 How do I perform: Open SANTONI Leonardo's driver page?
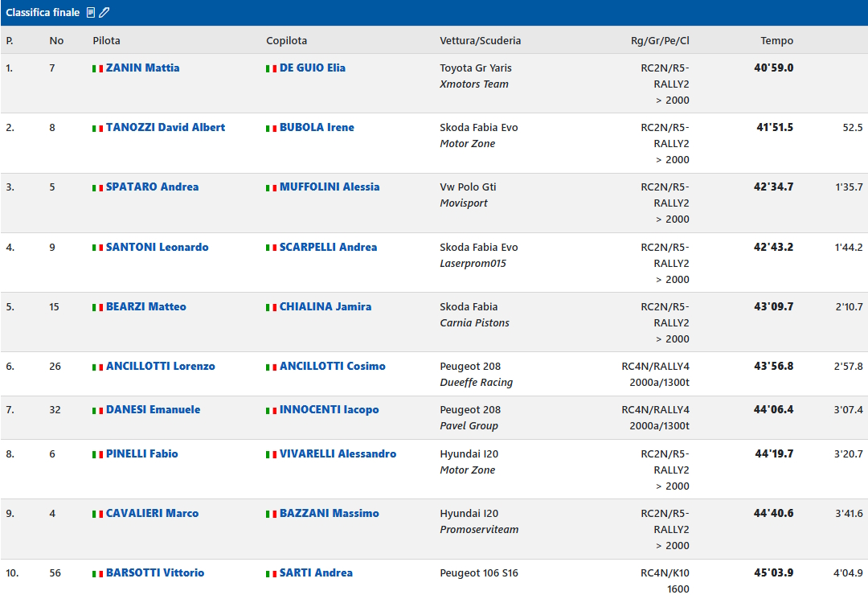tap(157, 248)
